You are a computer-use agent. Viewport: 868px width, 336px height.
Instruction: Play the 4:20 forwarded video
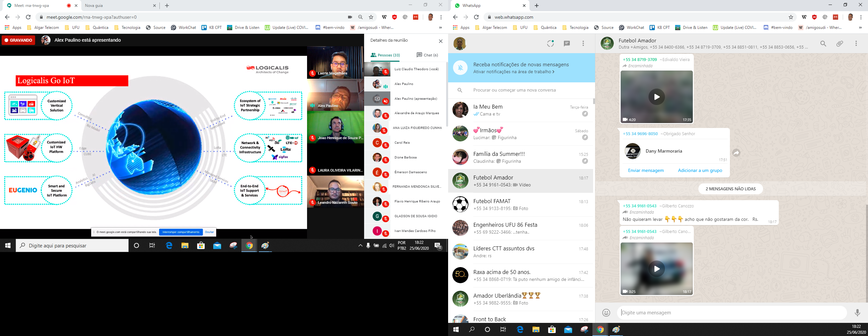click(x=656, y=97)
